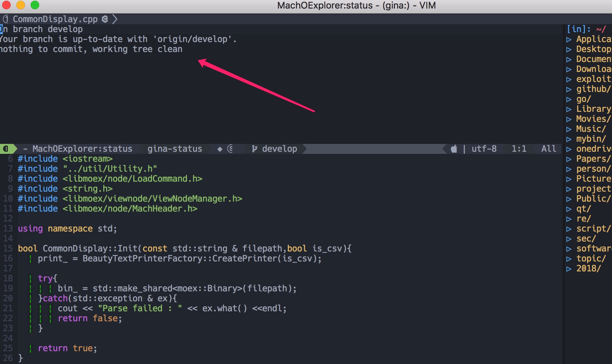This screenshot has width=612, height=364.
Task: Expand the 2018/ folder
Action: [x=569, y=269]
